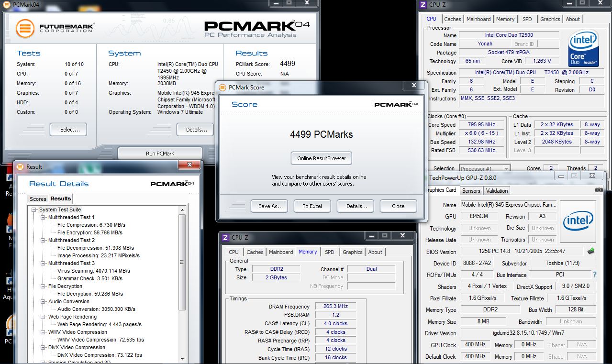
Task: Click Details... button in PCMark Score dialog
Action: [x=356, y=206]
